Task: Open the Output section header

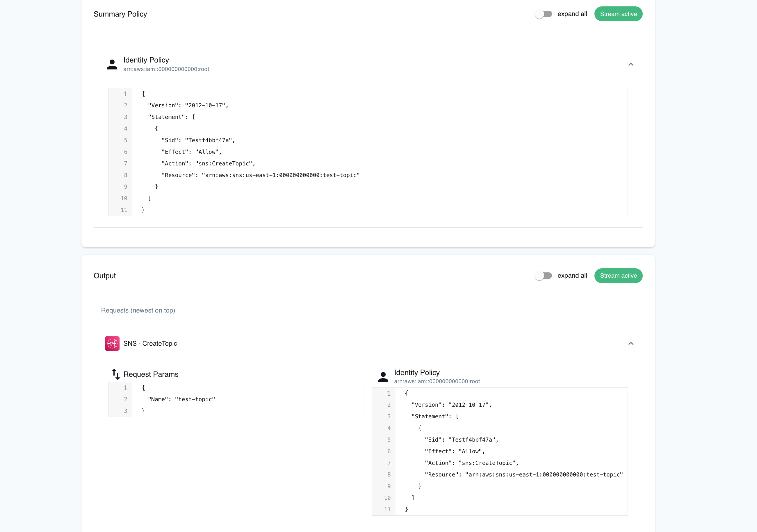Action: pos(104,276)
